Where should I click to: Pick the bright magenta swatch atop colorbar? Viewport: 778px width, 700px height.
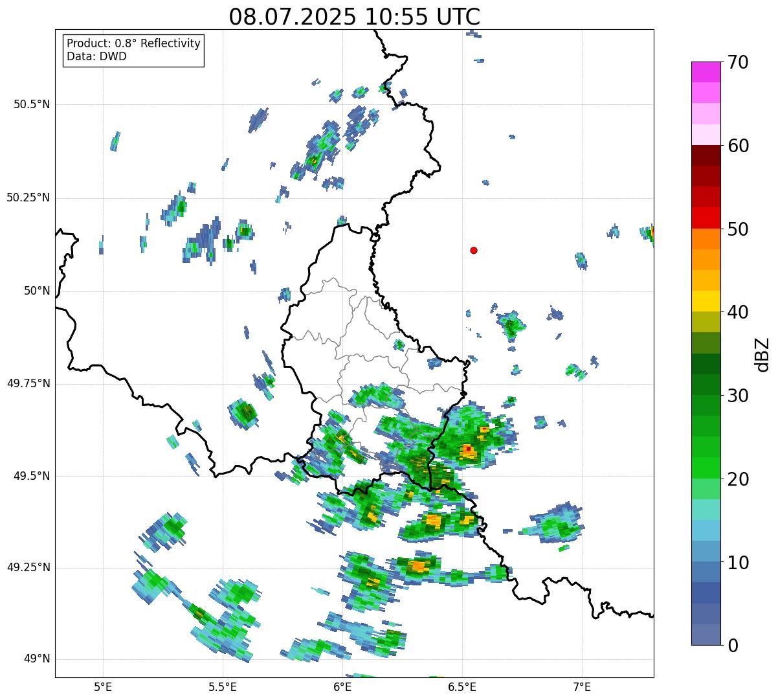tap(706, 72)
